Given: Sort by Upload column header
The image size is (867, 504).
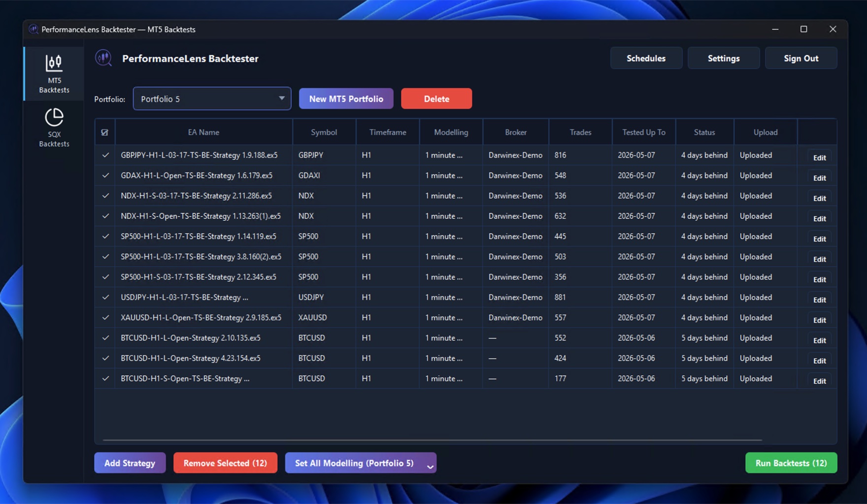Looking at the screenshot, I should [x=765, y=132].
